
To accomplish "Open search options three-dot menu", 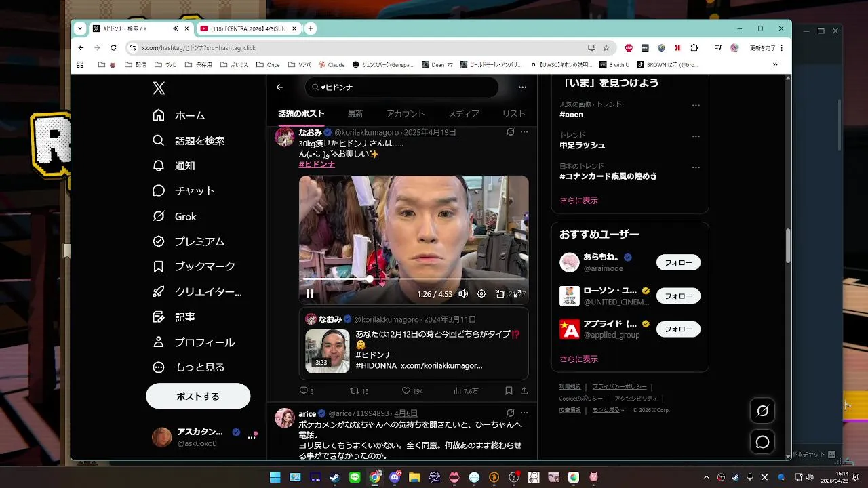I will click(x=522, y=87).
